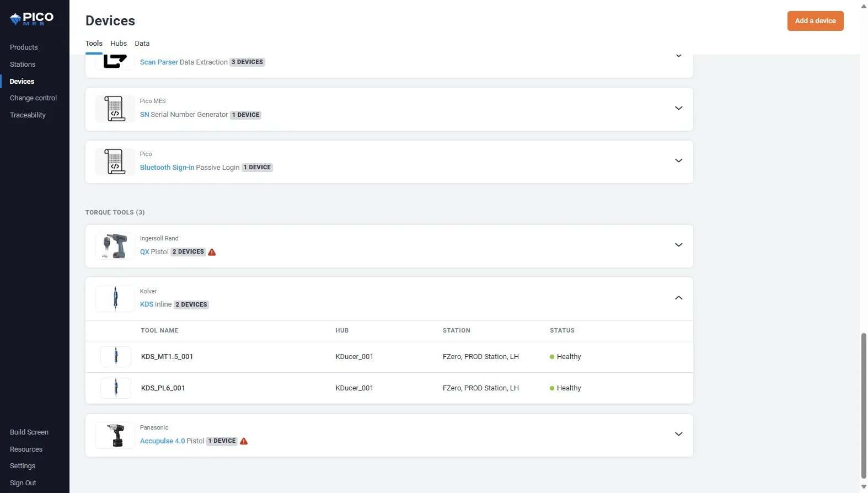Click the TORQUE TOOLS (3) section heading

coord(115,212)
